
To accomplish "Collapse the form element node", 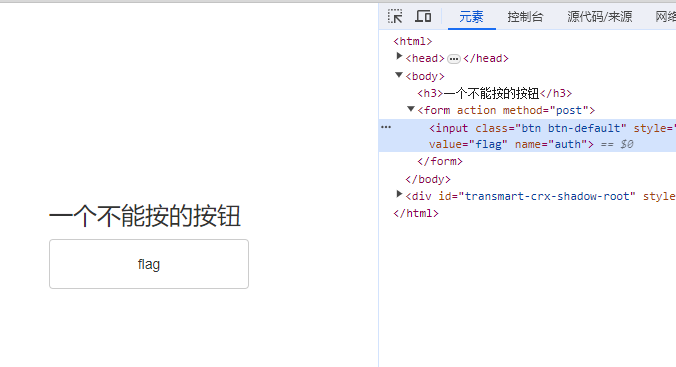I will [411, 109].
